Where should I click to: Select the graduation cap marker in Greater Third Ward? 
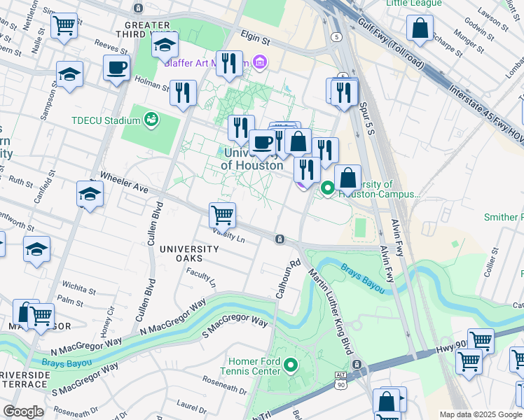tap(165, 45)
